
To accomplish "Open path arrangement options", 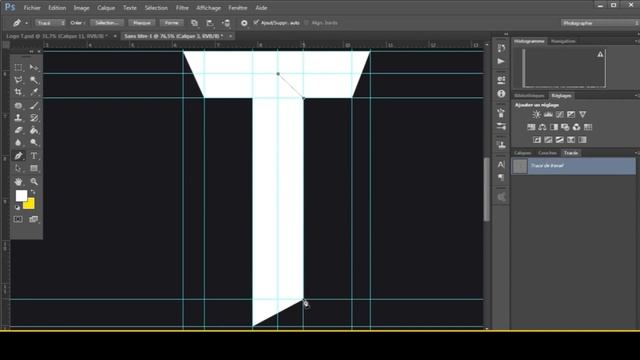I will [226, 23].
